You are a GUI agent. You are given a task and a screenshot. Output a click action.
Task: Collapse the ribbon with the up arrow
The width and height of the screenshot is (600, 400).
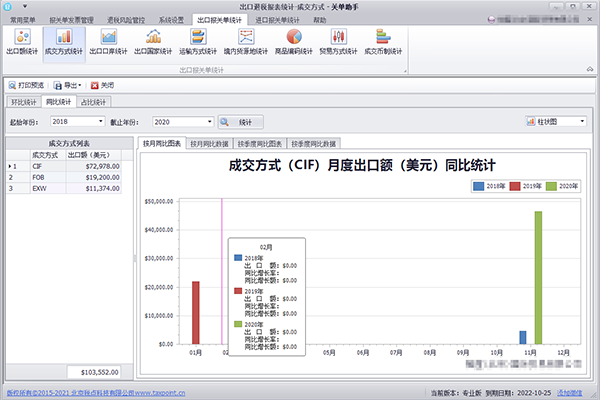point(590,69)
